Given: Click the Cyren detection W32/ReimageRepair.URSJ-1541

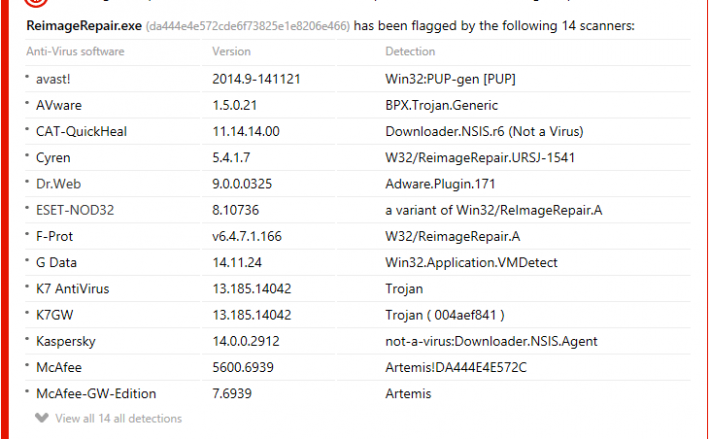Looking at the screenshot, I should tap(480, 158).
